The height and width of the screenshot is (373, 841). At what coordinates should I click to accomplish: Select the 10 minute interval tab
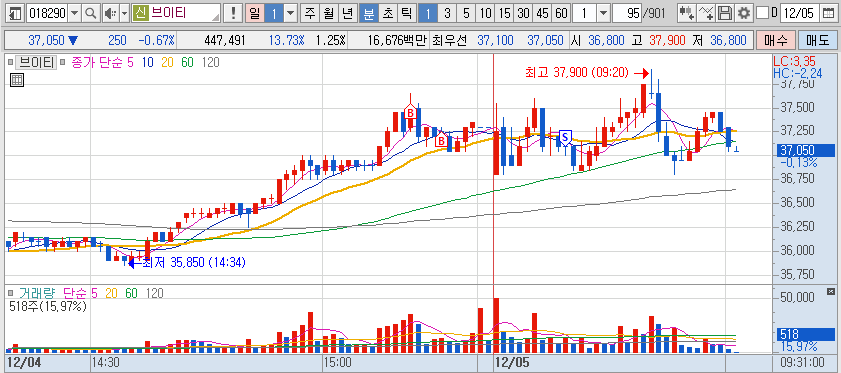point(485,13)
